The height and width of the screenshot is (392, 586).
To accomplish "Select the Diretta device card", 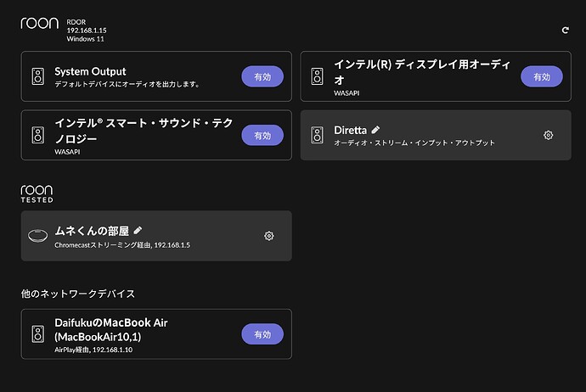I will point(436,135).
